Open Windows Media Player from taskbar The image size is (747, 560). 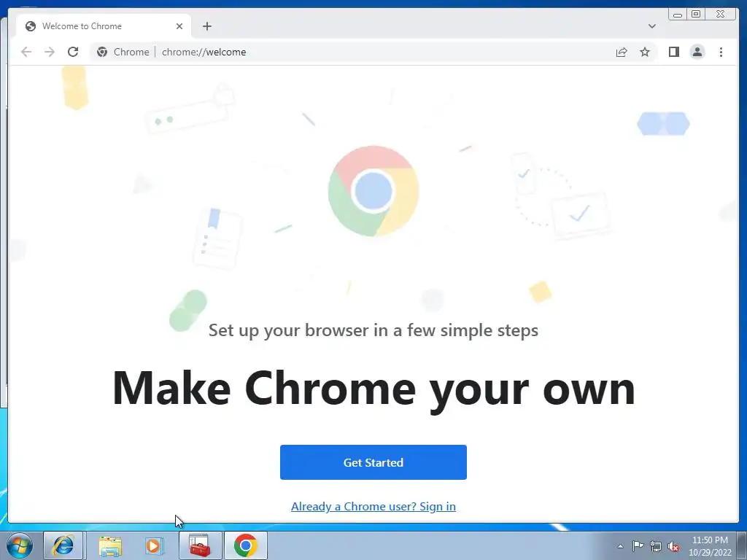click(x=153, y=545)
